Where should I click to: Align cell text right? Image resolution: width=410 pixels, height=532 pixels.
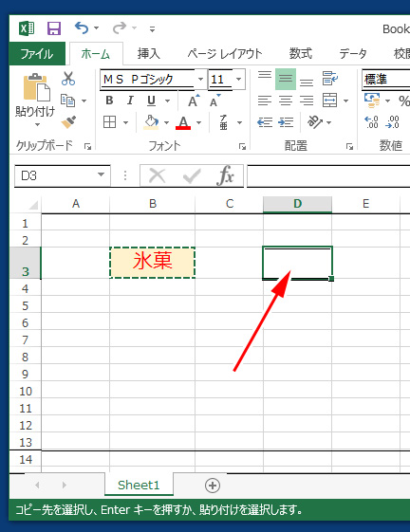coord(307,101)
